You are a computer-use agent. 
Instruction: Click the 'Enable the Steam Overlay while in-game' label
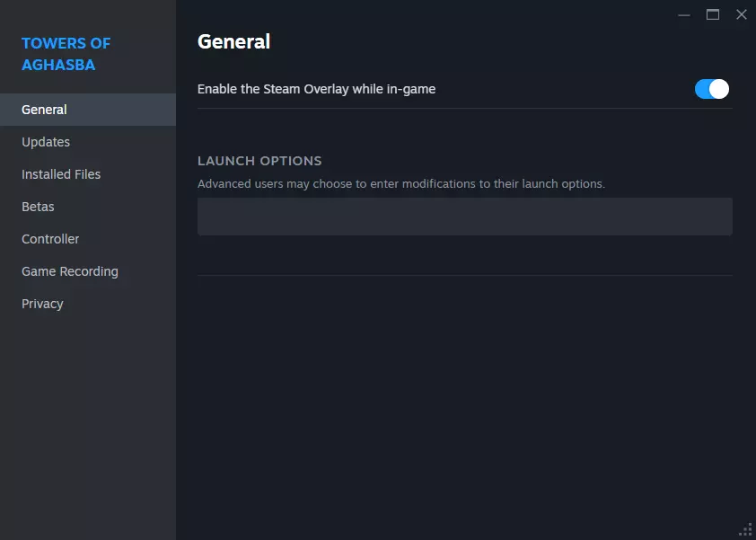pos(316,89)
